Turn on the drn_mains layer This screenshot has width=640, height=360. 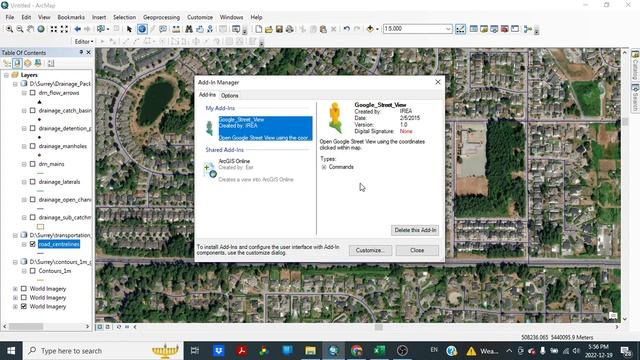point(33,164)
